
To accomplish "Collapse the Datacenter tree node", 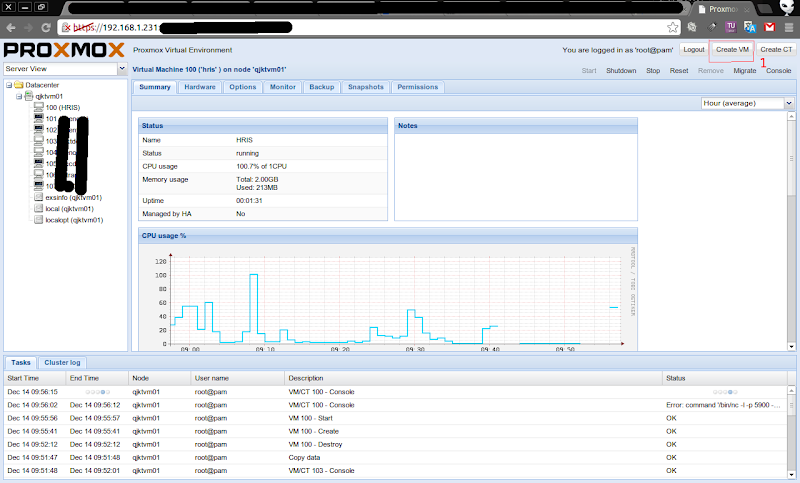I will 9,85.
